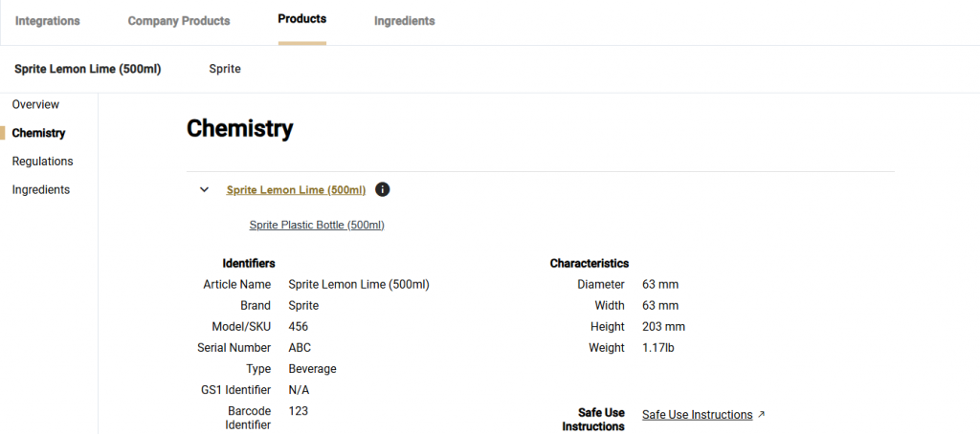980x434 pixels.
Task: Click the Weight value 1.17lb
Action: pos(658,348)
